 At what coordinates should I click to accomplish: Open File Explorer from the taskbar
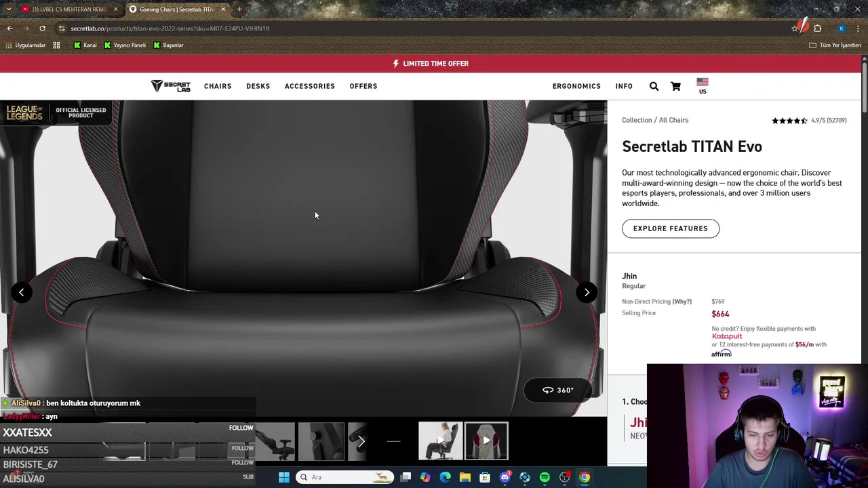(465, 477)
